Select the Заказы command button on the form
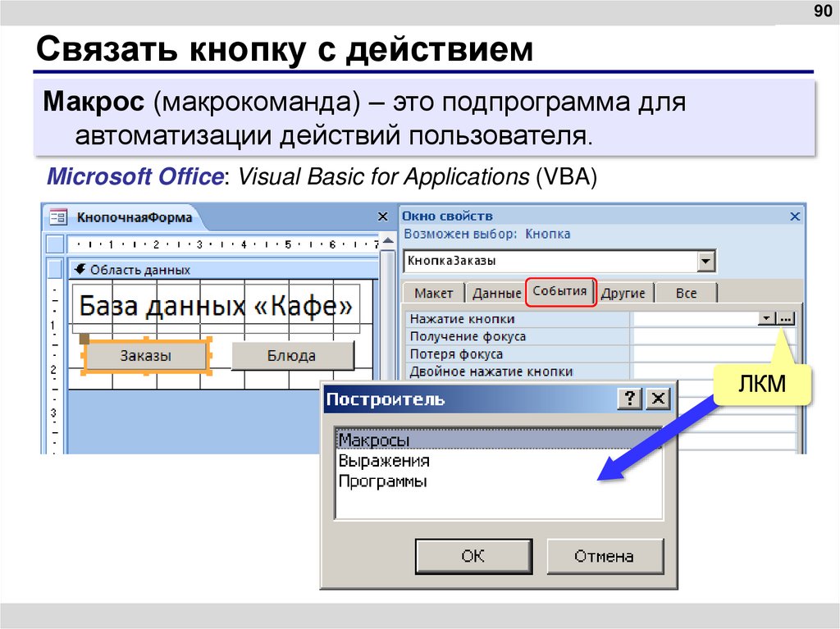This screenshot has height=629, width=840. 148,356
